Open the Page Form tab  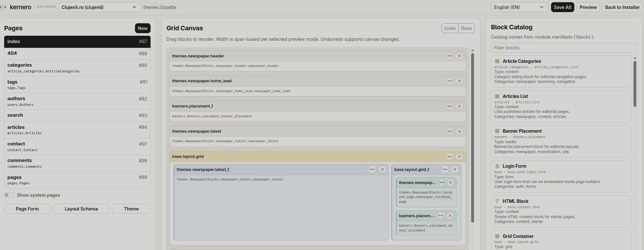pyautogui.click(x=27, y=209)
